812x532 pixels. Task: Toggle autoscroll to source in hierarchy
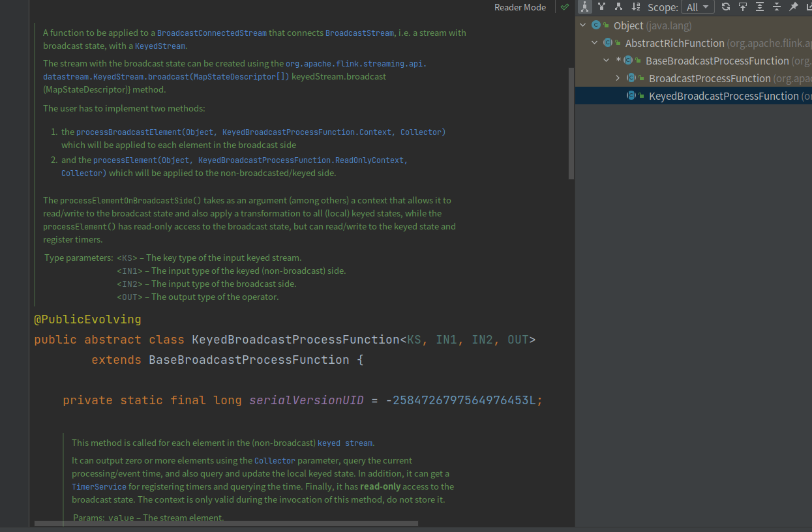(x=742, y=7)
